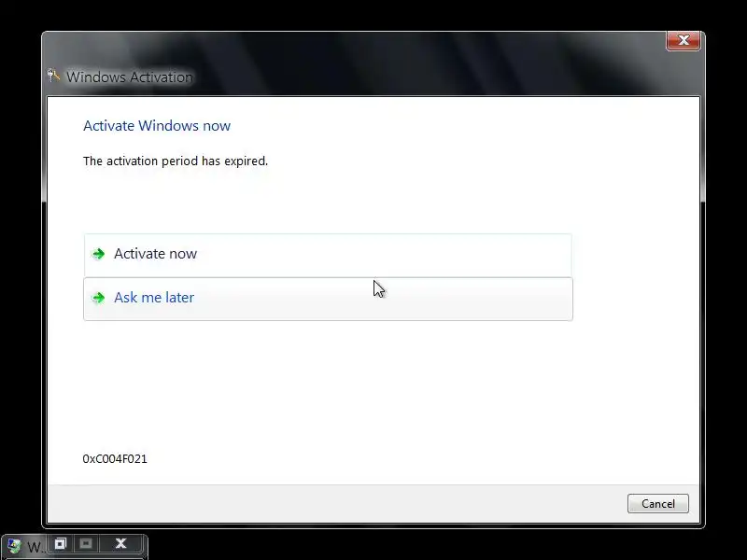Viewport: 747px width, 560px height.
Task: Choose the Activate now option
Action: [x=328, y=255]
